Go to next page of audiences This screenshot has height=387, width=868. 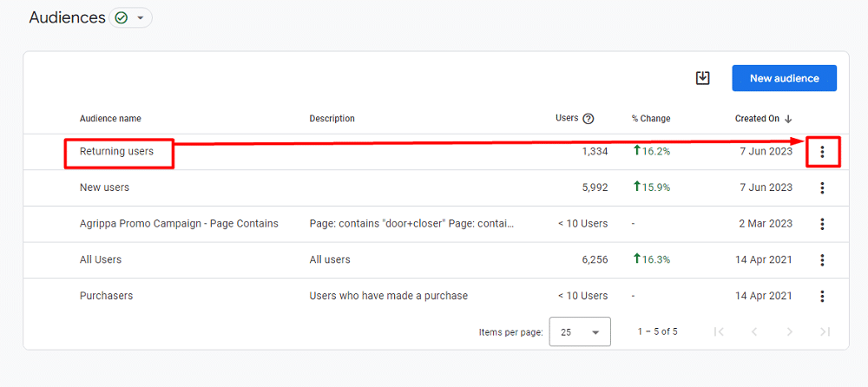pos(789,331)
